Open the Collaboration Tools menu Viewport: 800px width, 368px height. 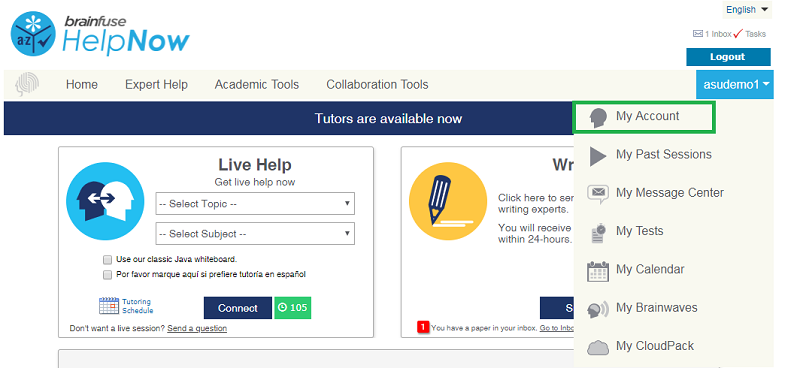point(377,85)
